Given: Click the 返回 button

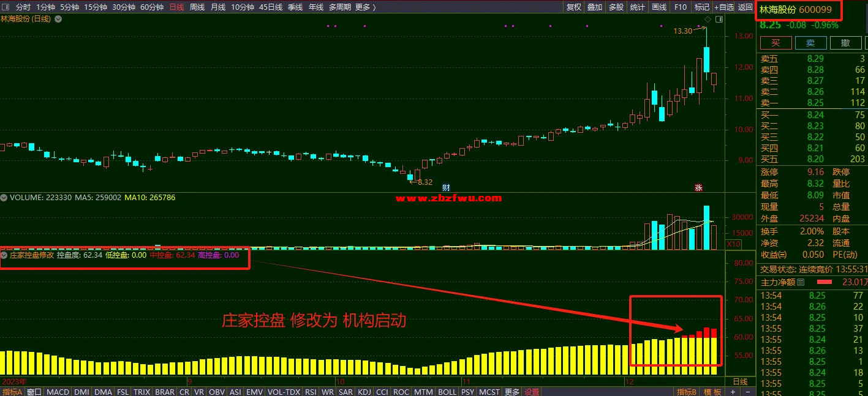Looking at the screenshot, I should (x=745, y=7).
